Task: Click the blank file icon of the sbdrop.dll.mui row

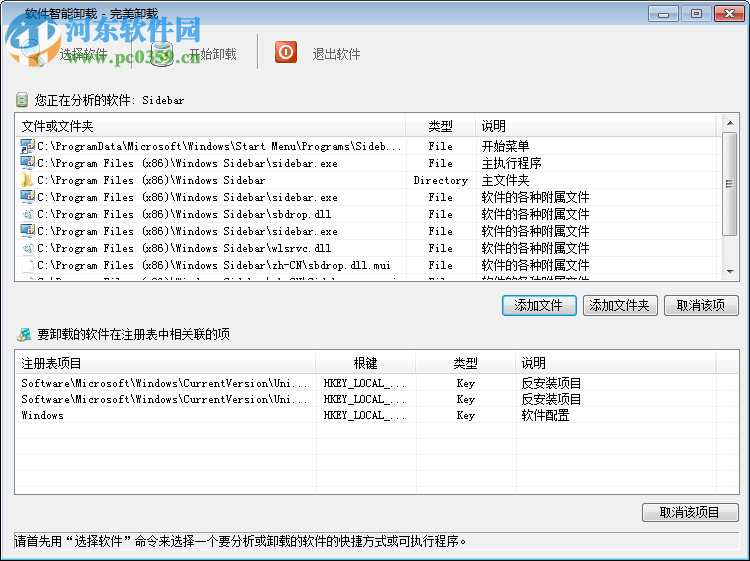Action: tap(28, 265)
